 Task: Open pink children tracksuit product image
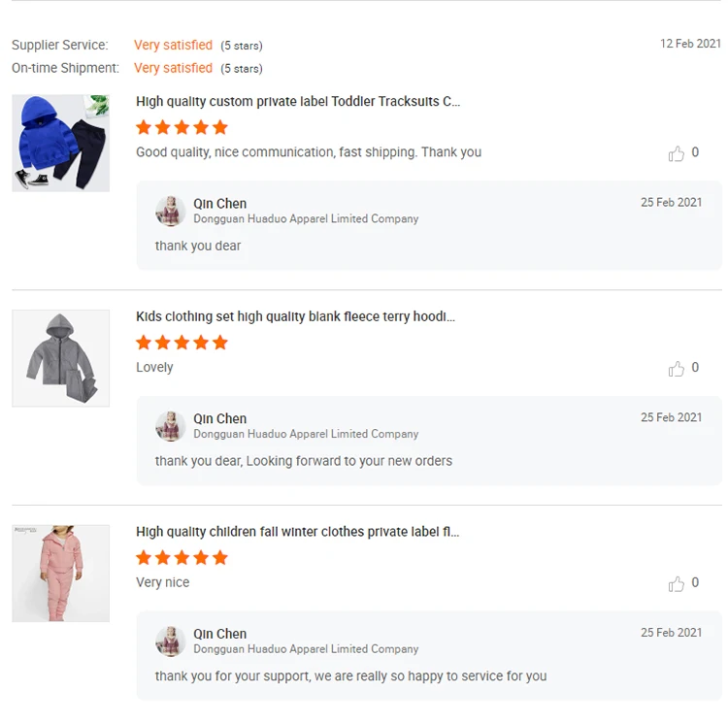tap(60, 574)
